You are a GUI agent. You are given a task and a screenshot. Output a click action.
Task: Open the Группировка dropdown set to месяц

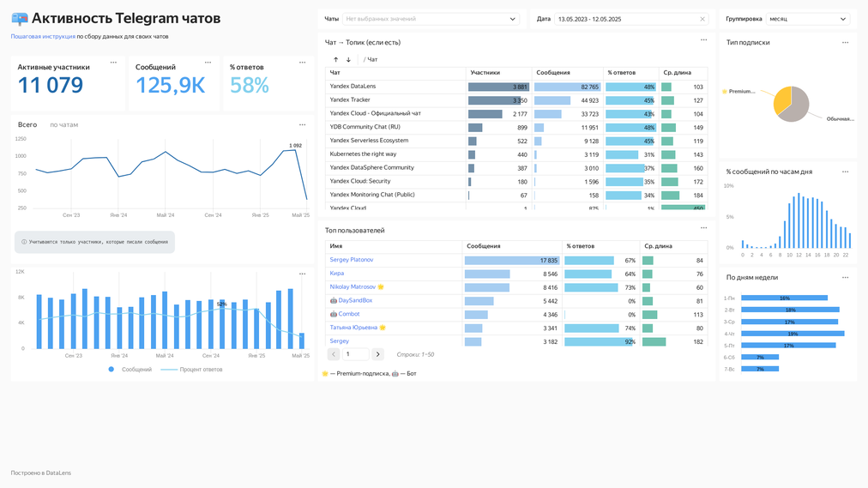[807, 19]
